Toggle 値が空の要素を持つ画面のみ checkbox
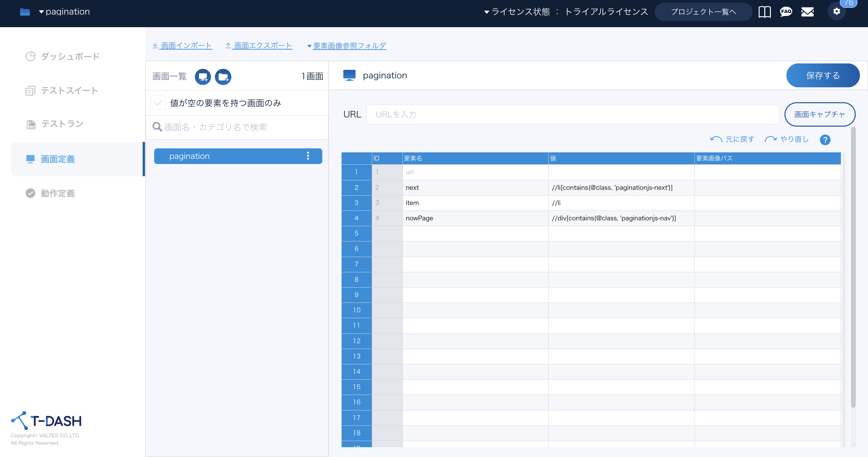868x457 pixels. click(x=158, y=103)
